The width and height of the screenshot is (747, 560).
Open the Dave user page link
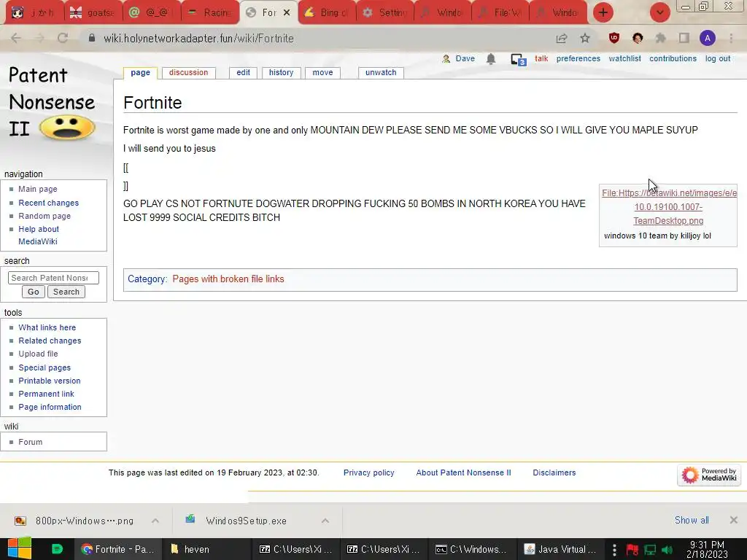(x=465, y=58)
